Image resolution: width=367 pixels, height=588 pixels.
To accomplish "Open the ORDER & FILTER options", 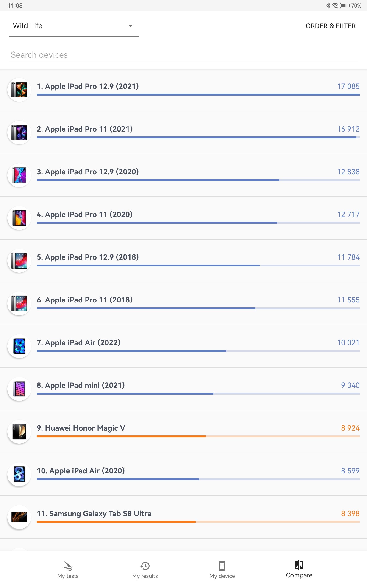I will pos(331,26).
